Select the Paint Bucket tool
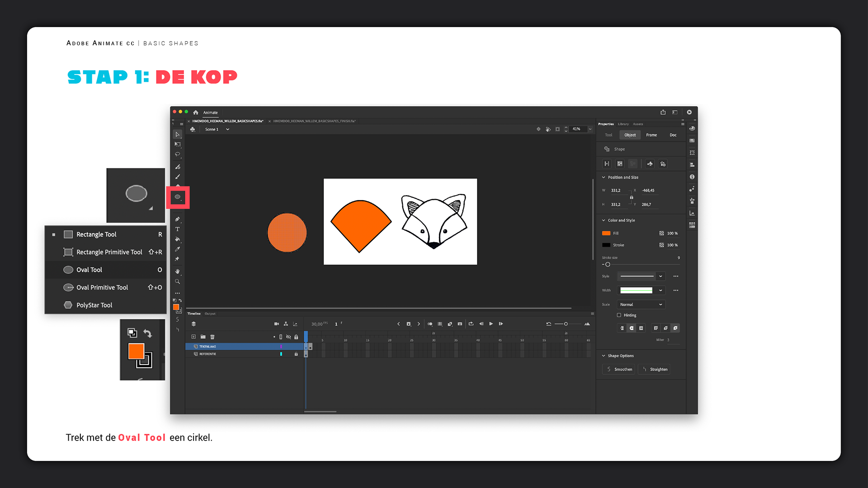 pyautogui.click(x=178, y=239)
